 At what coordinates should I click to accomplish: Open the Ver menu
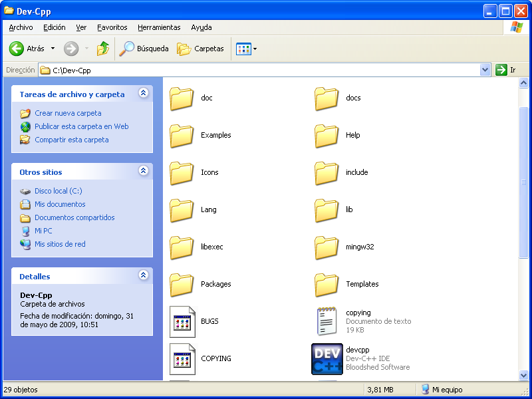[x=81, y=27]
